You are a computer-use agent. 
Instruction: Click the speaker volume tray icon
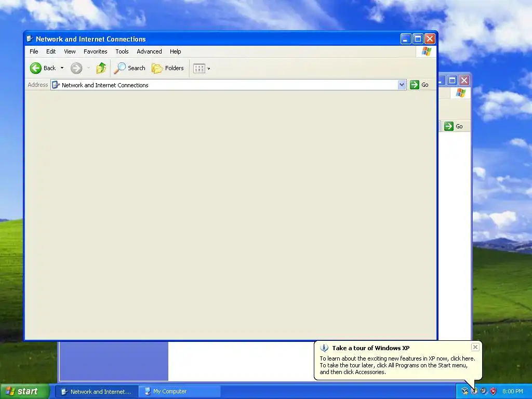click(484, 391)
